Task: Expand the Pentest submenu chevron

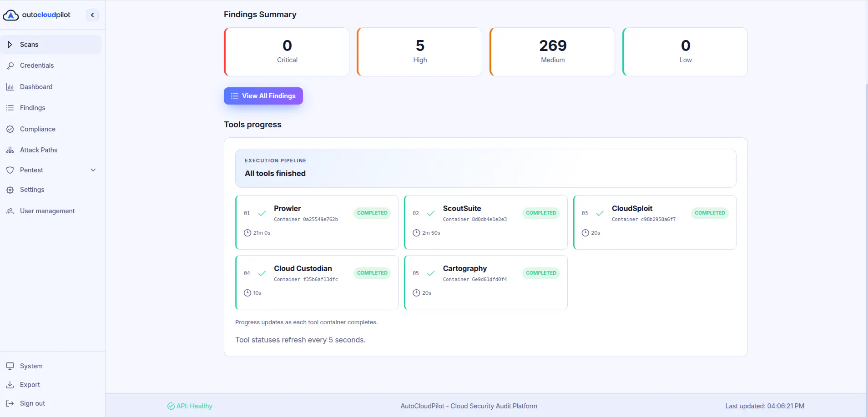Action: coord(93,170)
